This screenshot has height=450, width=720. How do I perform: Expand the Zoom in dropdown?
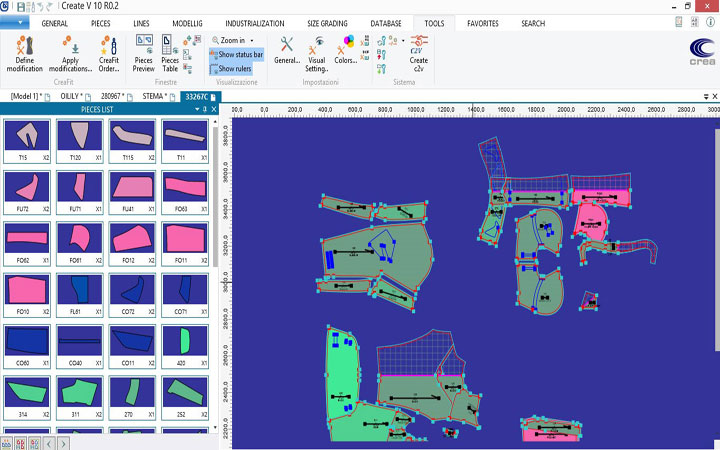click(252, 40)
